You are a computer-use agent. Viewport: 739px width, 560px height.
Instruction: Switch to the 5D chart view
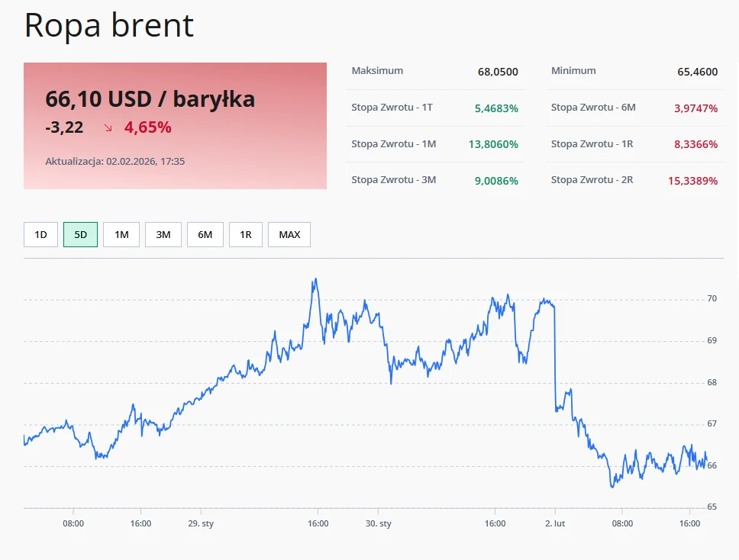80,234
